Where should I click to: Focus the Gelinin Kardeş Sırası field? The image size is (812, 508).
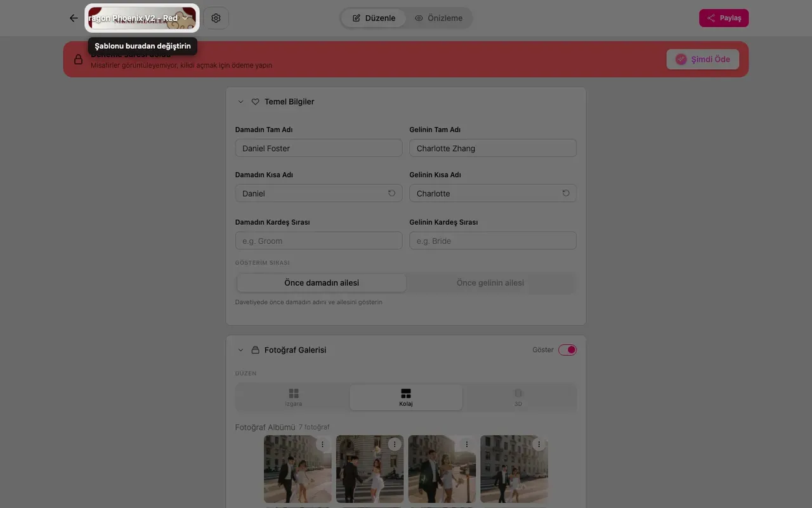493,241
